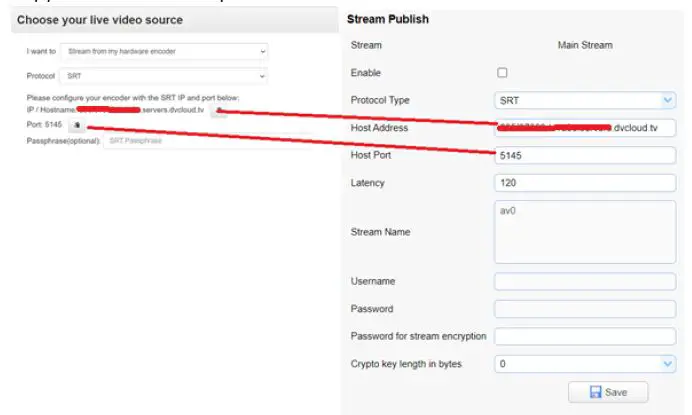Click the servers.dvcloud.tv hostname text
Image resolution: width=692 pixels, height=415 pixels.
(x=172, y=111)
